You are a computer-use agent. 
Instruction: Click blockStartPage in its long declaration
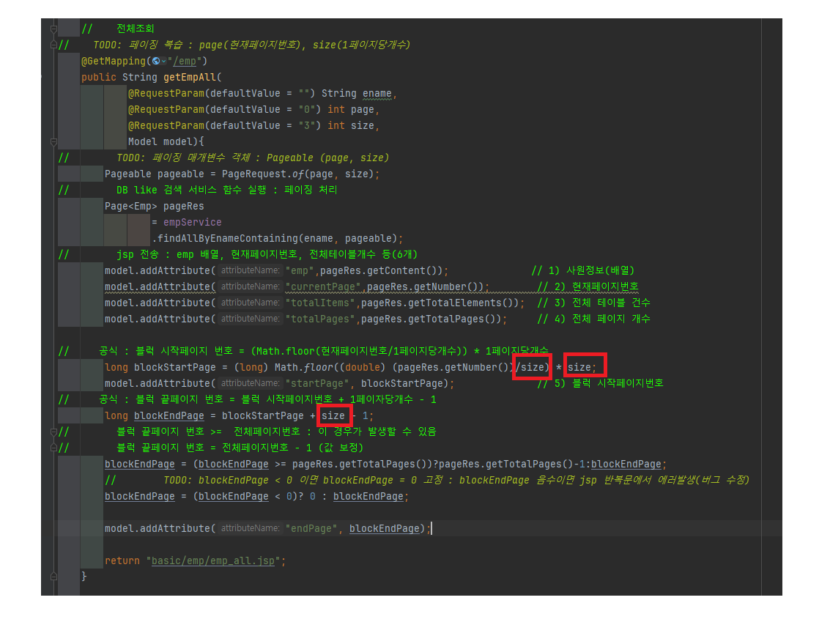[174, 368]
